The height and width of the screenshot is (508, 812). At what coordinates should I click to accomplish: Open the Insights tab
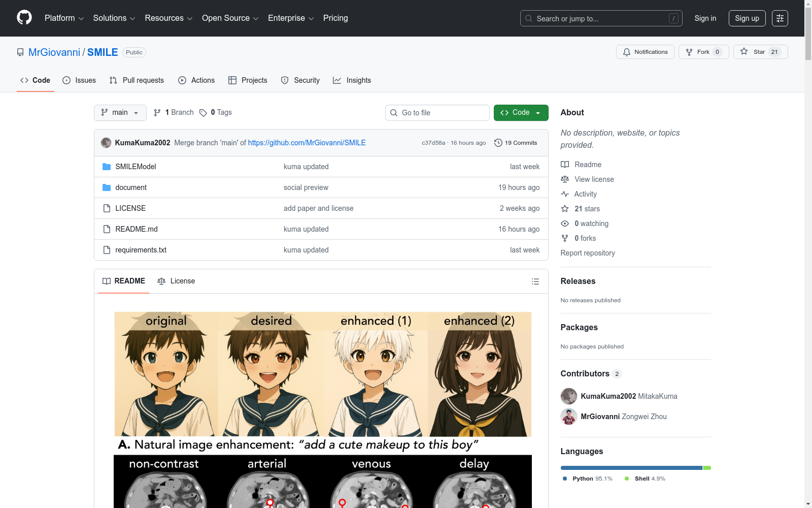(x=352, y=80)
